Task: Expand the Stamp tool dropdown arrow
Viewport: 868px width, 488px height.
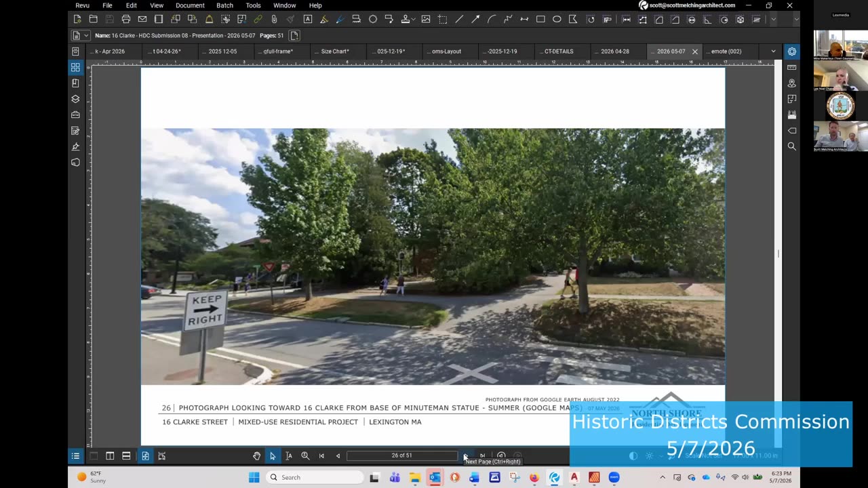Action: point(414,20)
